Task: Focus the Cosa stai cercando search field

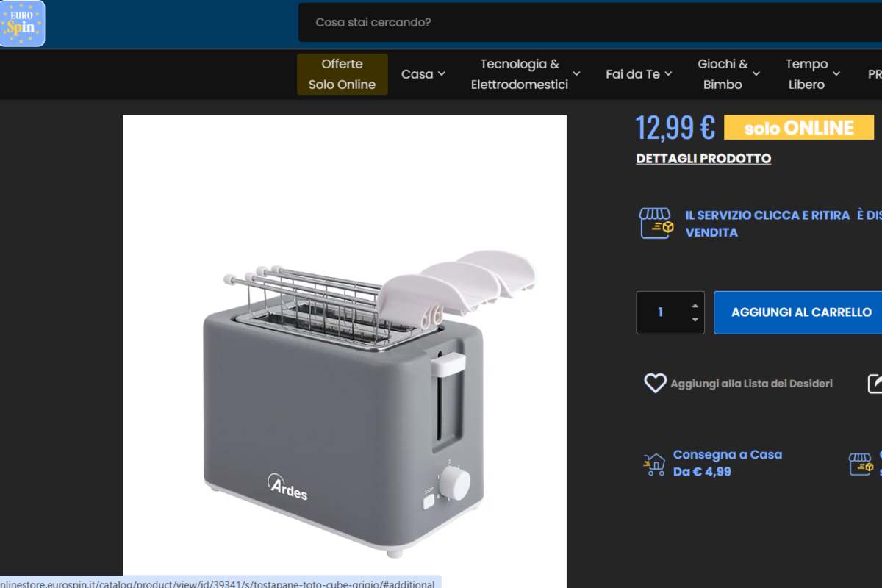Action: 590,23
